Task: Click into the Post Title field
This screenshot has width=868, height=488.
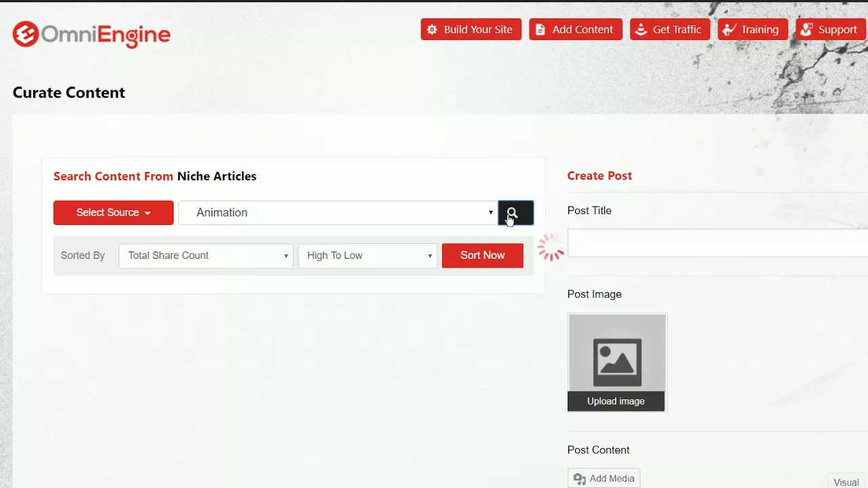Action: (x=717, y=243)
